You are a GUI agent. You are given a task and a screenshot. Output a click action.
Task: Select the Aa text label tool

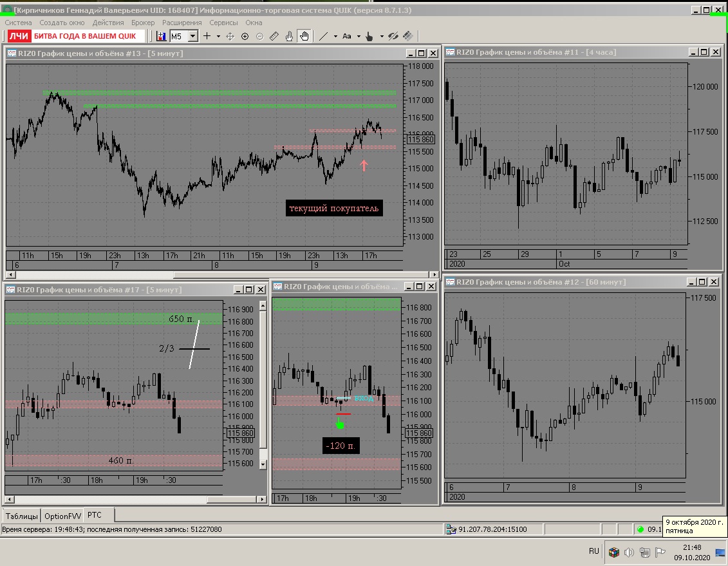(347, 36)
